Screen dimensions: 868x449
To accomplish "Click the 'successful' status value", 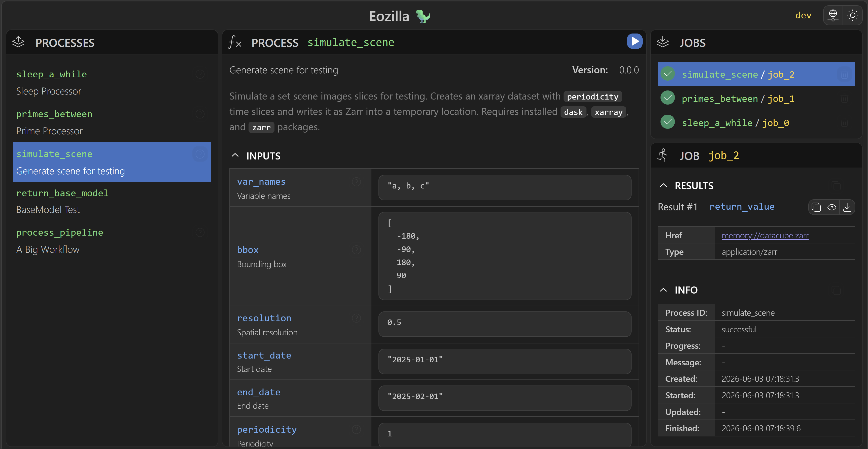I will click(739, 329).
